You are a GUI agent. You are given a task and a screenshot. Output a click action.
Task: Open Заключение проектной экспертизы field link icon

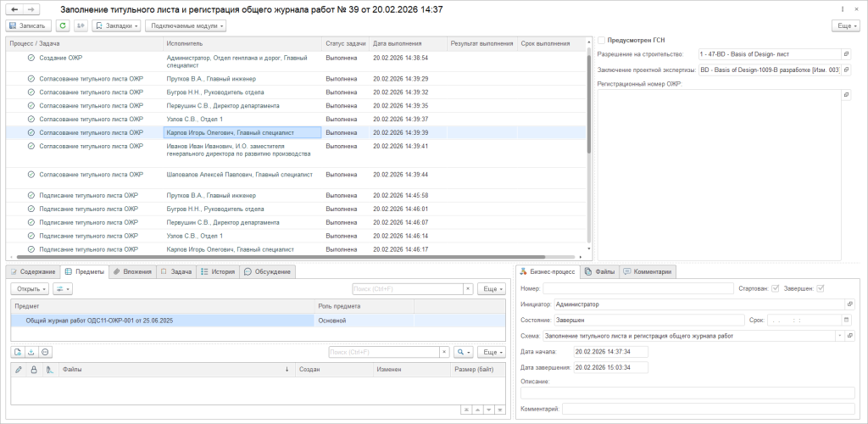[847, 70]
